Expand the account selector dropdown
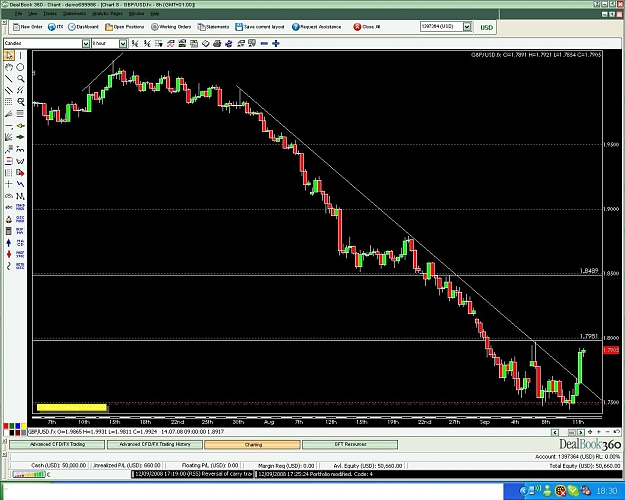The image size is (625, 500). tap(467, 27)
